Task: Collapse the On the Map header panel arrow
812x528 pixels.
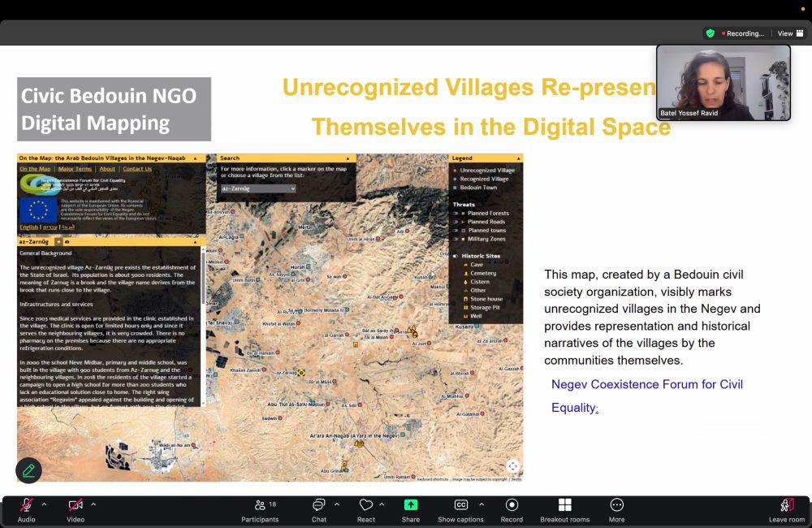Action: point(195,158)
